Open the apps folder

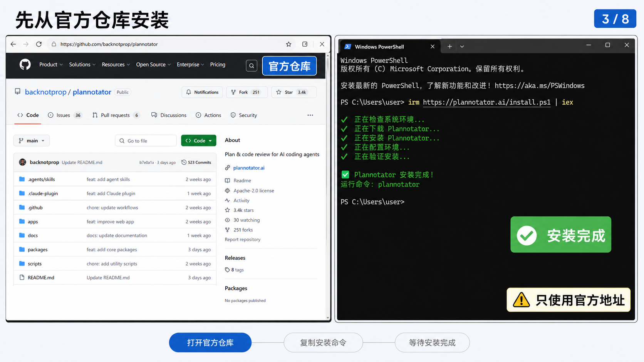coord(33,222)
